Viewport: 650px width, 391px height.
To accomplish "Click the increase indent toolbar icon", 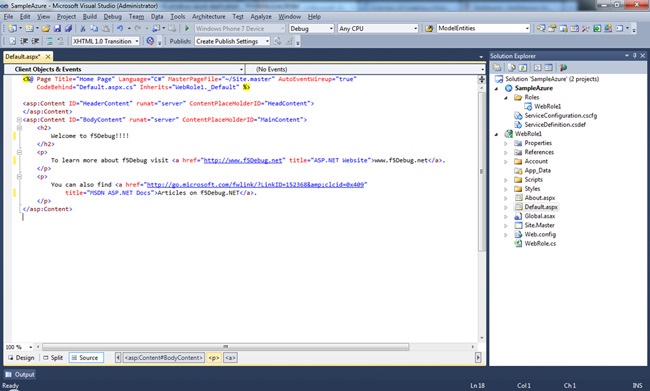I will [x=35, y=41].
